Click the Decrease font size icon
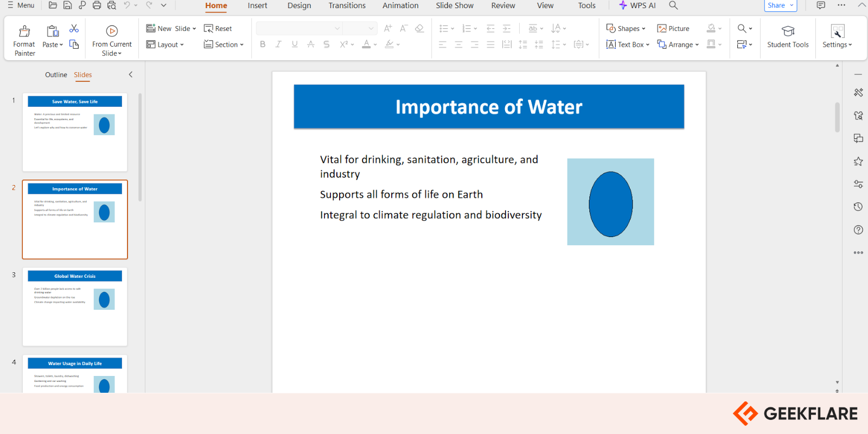This screenshot has height=434, width=868. pyautogui.click(x=404, y=28)
